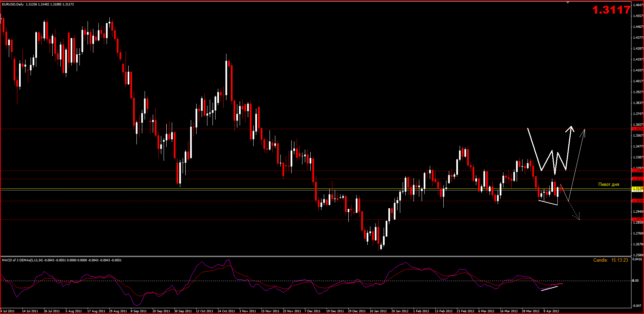This screenshot has height=314, width=644.
Task: Click the red 1.3030 level price tag
Action: tap(638, 201)
